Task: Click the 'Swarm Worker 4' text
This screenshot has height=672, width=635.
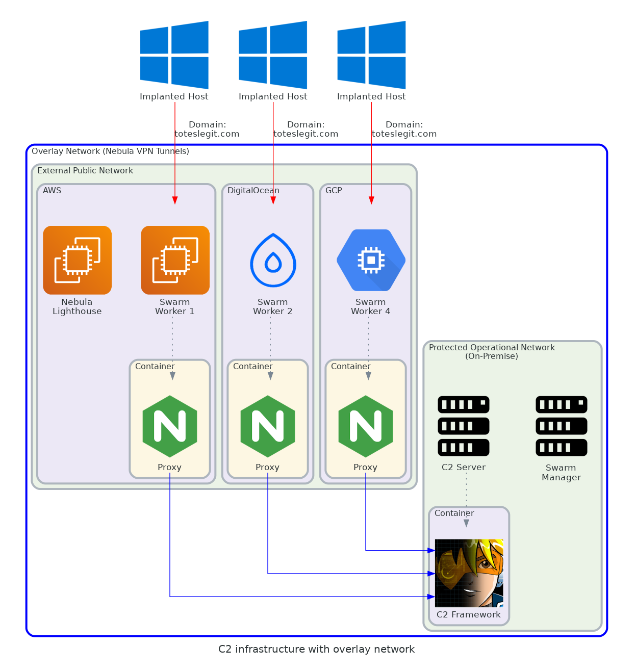Action: coord(371,306)
